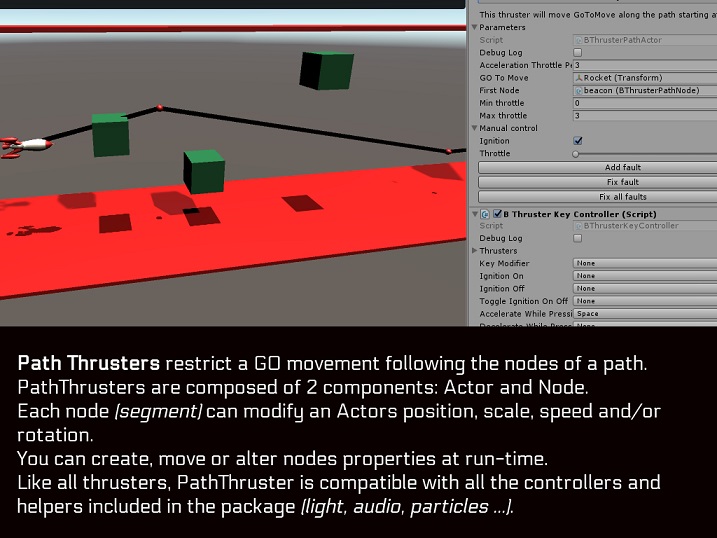The height and width of the screenshot is (538, 717).
Task: Open Toggle Ignition On Off dropdown
Action: pos(645,301)
